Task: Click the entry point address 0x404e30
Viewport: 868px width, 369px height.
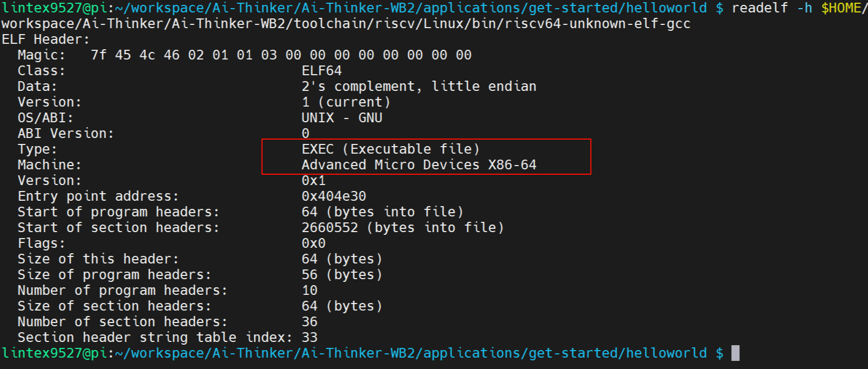Action: [334, 196]
